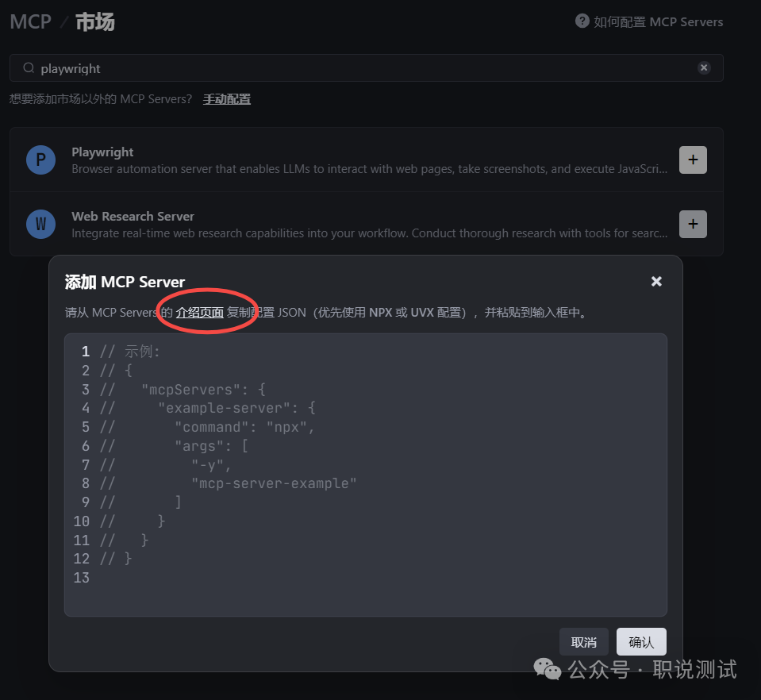
Task: Select the 市场 breadcrumb item
Action: click(94, 21)
